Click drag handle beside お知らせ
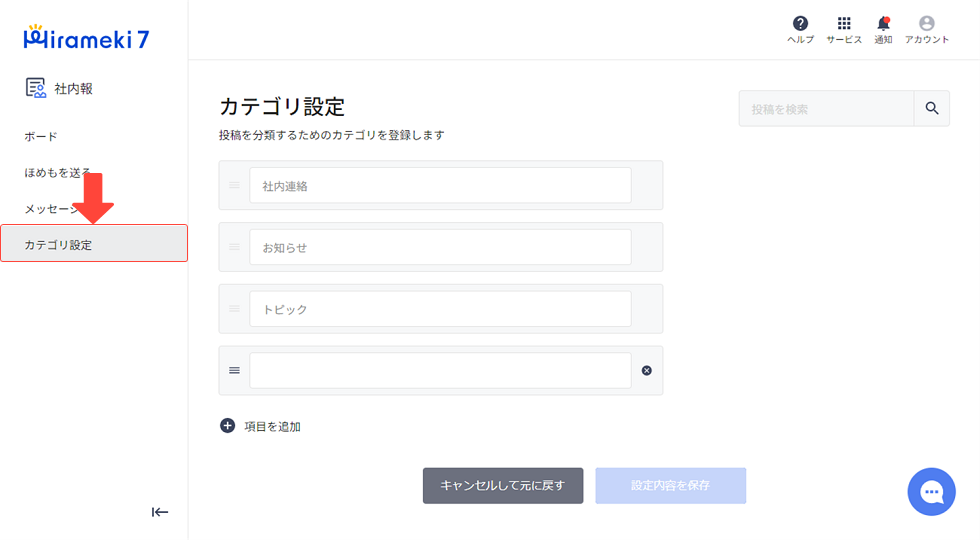 [x=234, y=247]
